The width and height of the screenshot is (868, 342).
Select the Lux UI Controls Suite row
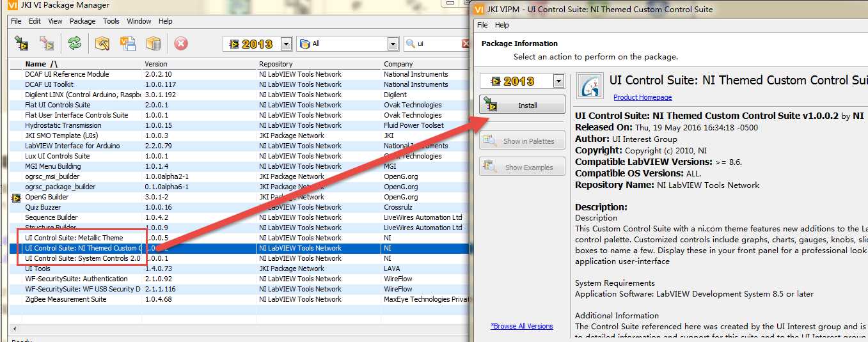click(239, 156)
